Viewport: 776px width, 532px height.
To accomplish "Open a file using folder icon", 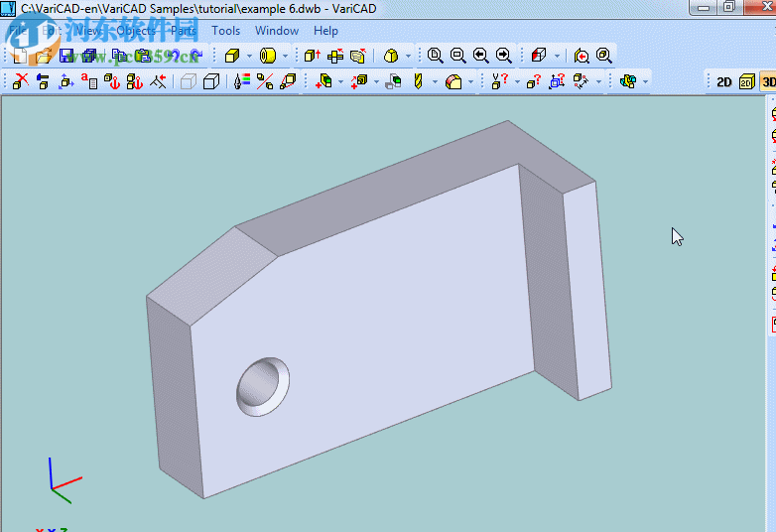I will tap(44, 56).
